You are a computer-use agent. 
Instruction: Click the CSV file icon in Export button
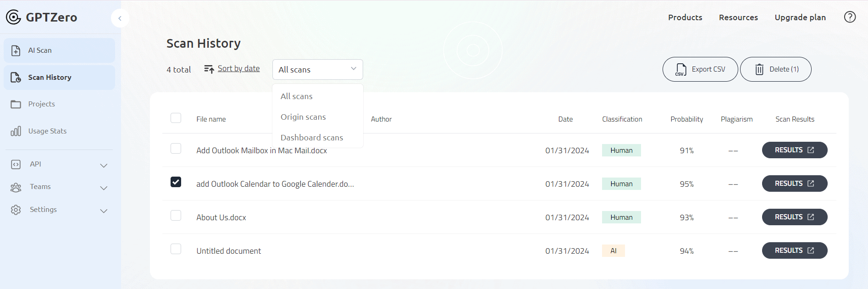pos(681,70)
